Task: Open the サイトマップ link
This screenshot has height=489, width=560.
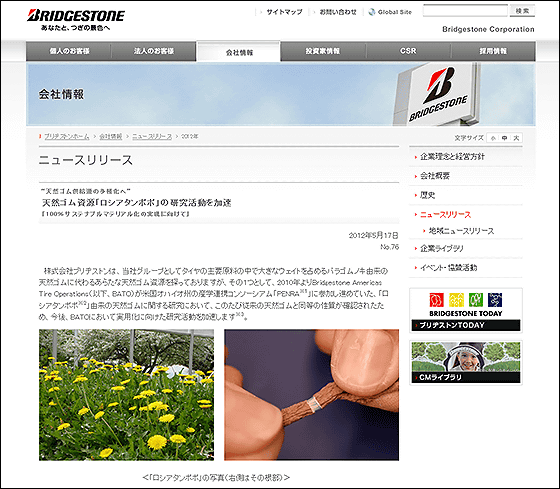Action: [x=284, y=12]
